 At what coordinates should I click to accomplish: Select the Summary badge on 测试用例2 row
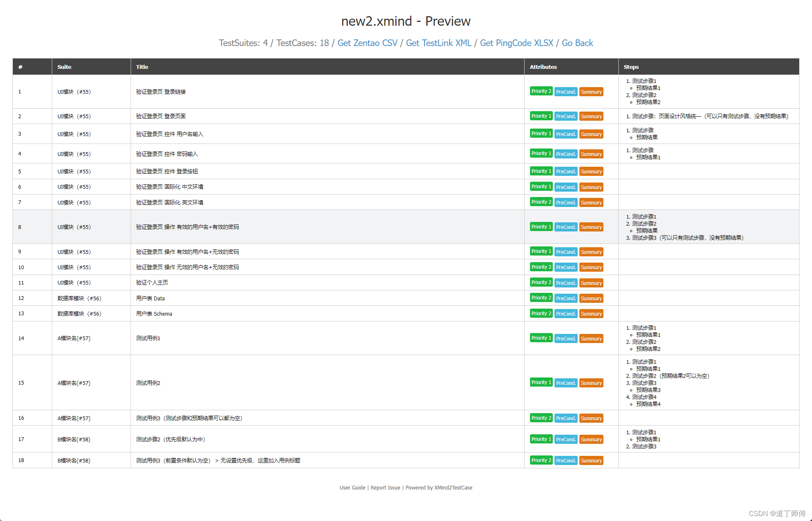[591, 382]
